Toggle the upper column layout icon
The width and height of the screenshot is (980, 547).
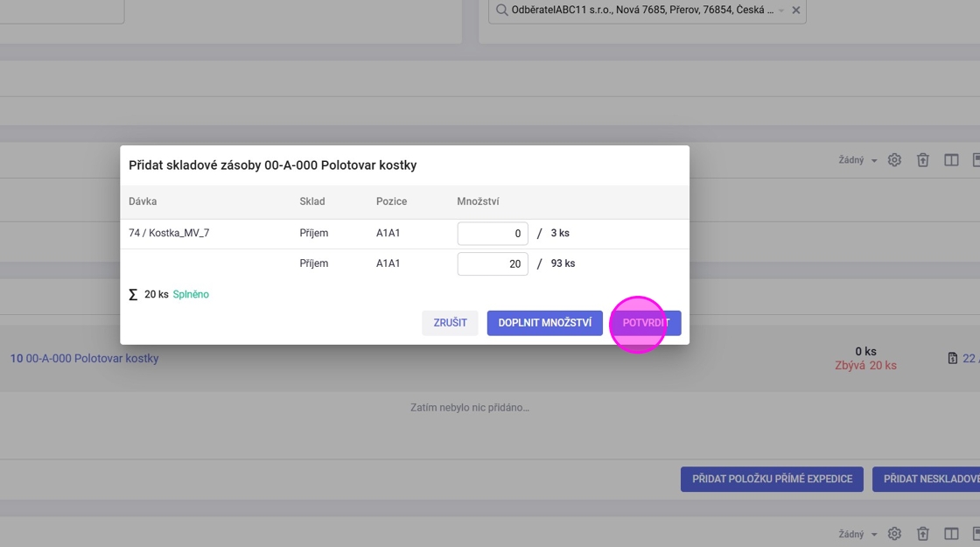[x=951, y=160]
